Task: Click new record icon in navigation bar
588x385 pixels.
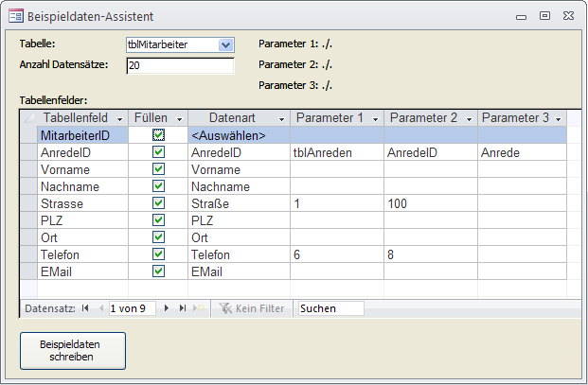Action: pos(199,307)
